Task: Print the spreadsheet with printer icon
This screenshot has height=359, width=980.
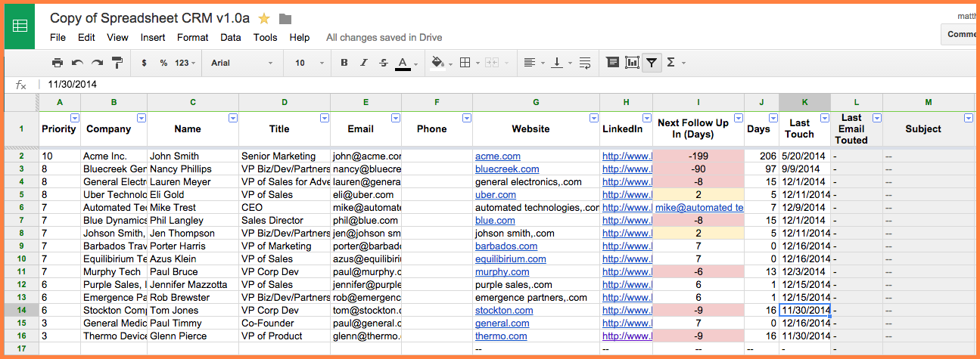Action: (x=58, y=63)
